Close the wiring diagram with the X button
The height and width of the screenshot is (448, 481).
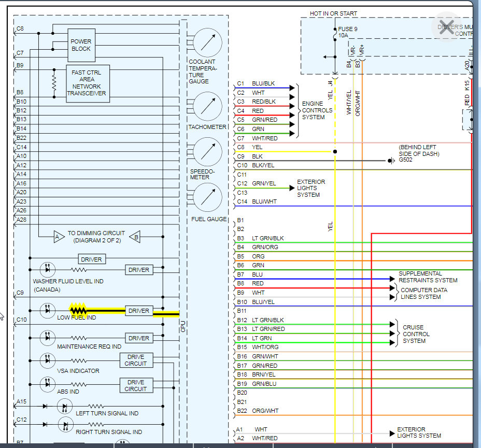(x=446, y=26)
